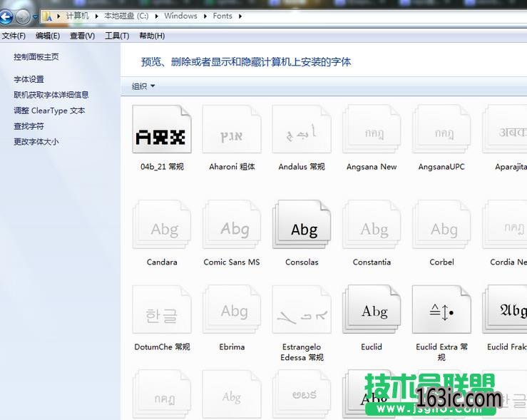
Task: Open 调整 ClearType 文本 link
Action: click(x=49, y=111)
